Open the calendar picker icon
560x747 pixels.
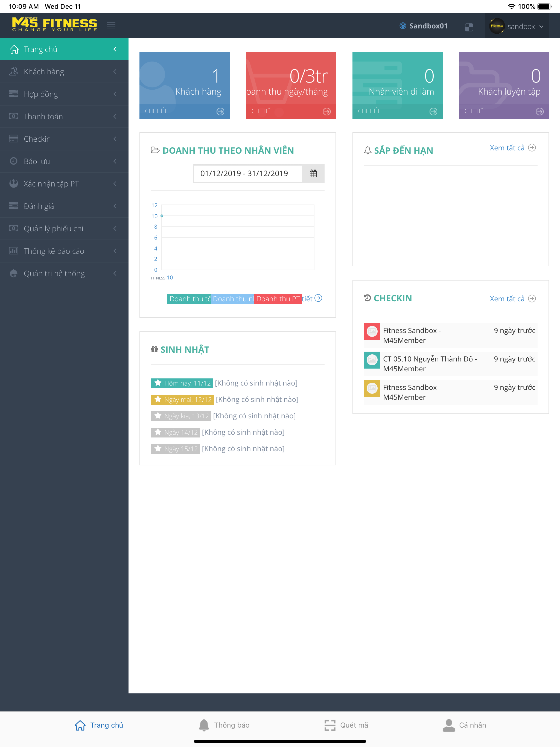[x=313, y=173]
